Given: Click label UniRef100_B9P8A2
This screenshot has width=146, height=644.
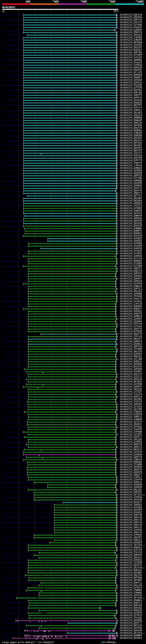Looking at the screenshot, I should (131, 306).
